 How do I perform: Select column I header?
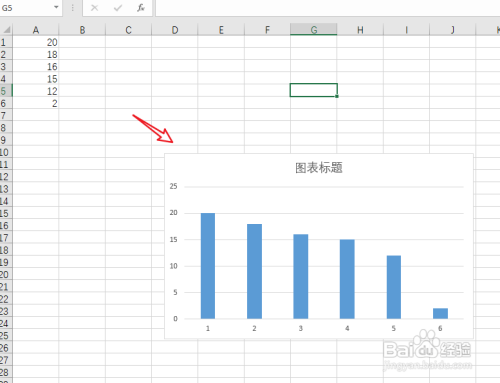point(406,30)
